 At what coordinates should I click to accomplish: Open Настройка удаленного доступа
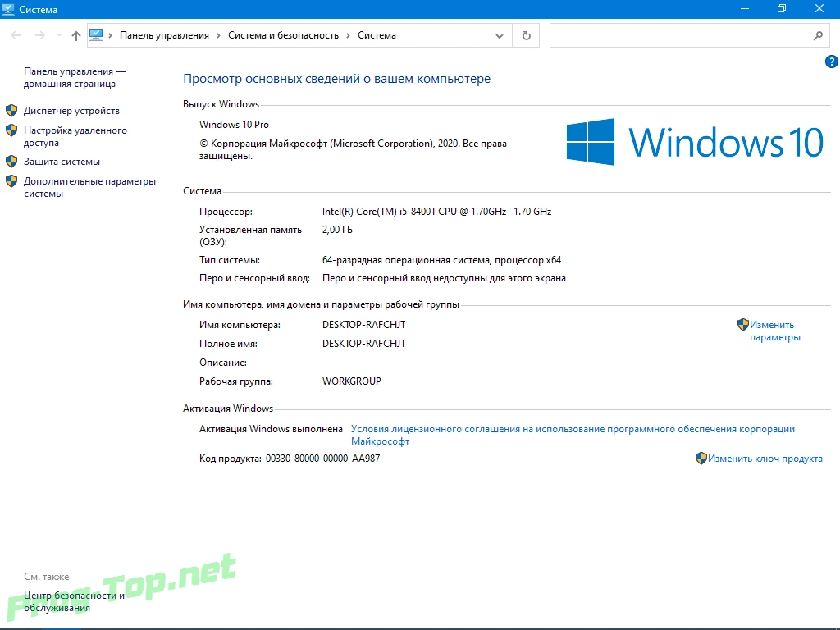click(x=75, y=136)
